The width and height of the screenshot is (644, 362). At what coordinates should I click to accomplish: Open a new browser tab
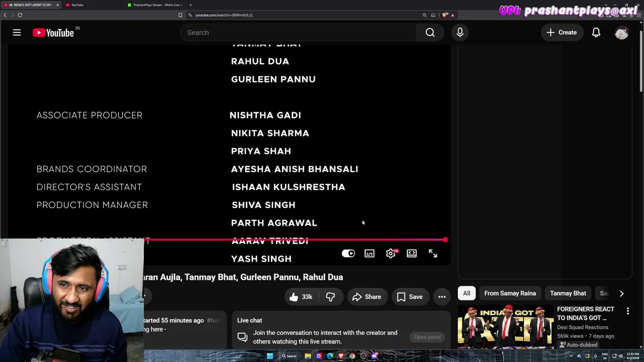190,5
